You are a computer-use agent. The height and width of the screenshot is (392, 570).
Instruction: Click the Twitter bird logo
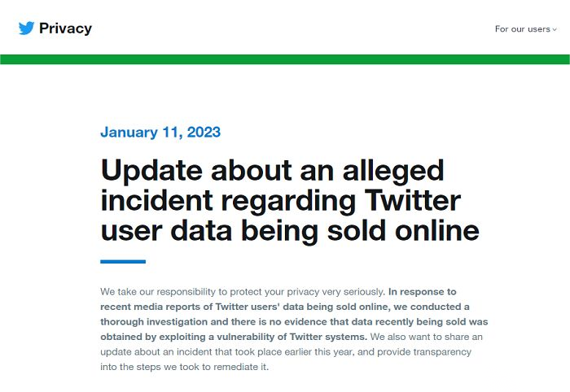[26, 28]
